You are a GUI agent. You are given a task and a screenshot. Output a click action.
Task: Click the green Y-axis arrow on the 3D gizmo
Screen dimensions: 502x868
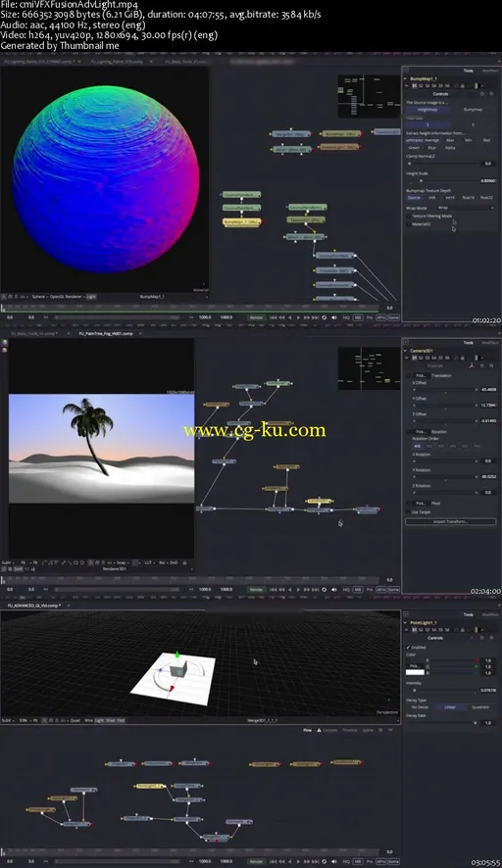tap(177, 654)
